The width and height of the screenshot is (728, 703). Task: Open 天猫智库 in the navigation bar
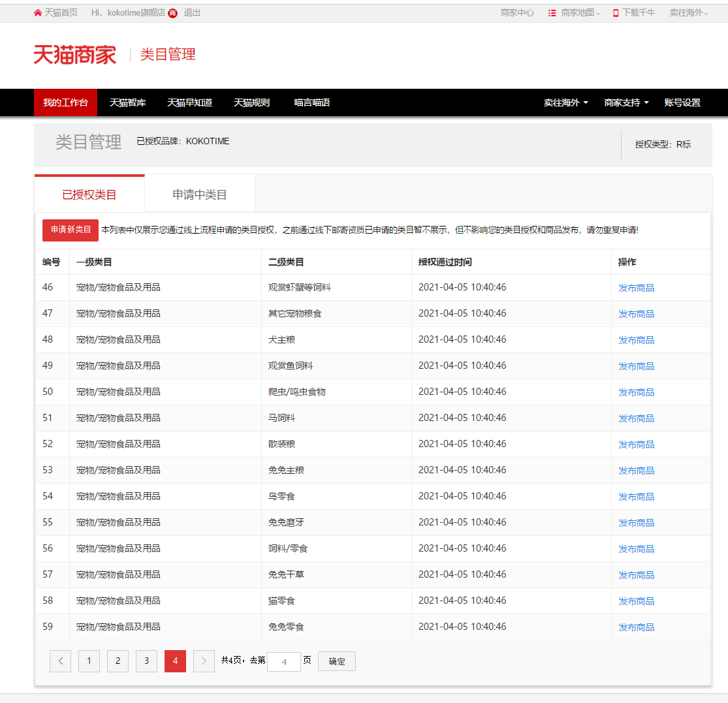[x=128, y=102]
